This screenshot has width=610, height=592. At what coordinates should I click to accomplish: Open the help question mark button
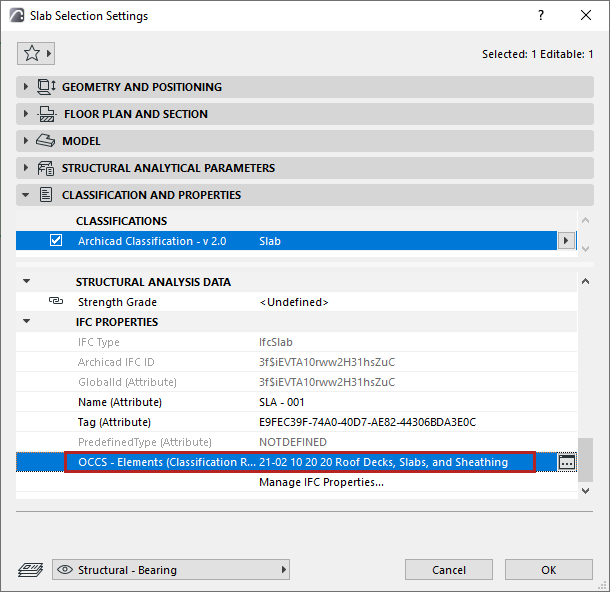(541, 16)
